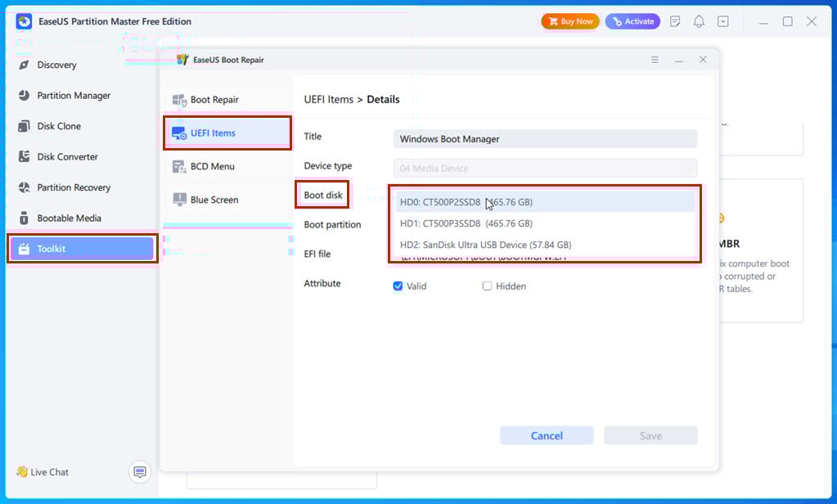This screenshot has height=504, width=837.
Task: Open the Device type dropdown
Action: 545,169
